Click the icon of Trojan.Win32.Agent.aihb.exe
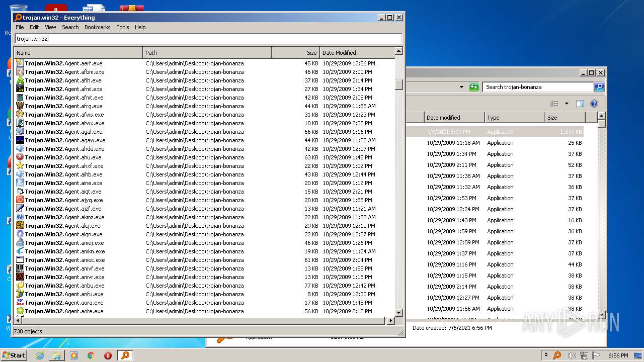The height and width of the screenshot is (362, 644). click(x=20, y=174)
